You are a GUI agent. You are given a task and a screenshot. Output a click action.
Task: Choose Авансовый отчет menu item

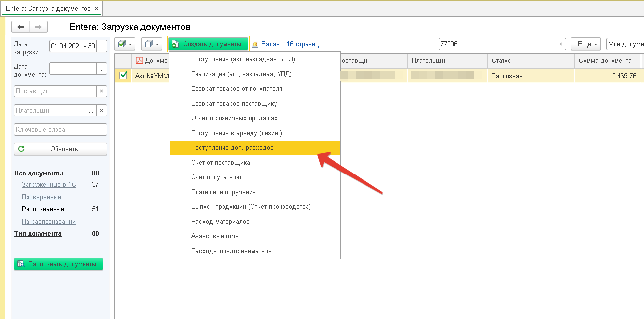pos(255,236)
